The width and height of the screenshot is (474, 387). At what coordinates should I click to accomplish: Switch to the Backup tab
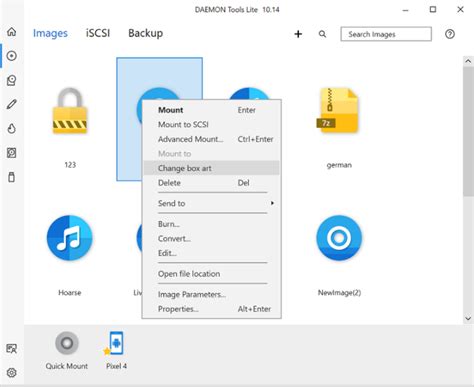tap(146, 33)
